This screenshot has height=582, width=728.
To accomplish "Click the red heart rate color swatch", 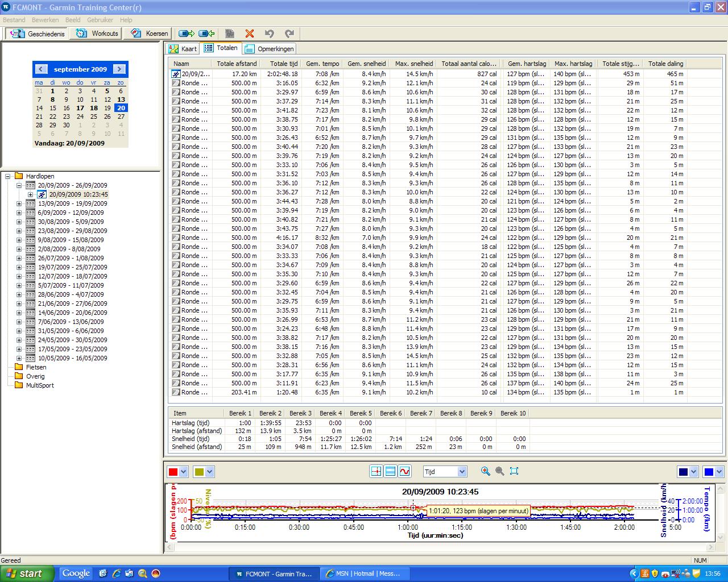I will pyautogui.click(x=173, y=472).
